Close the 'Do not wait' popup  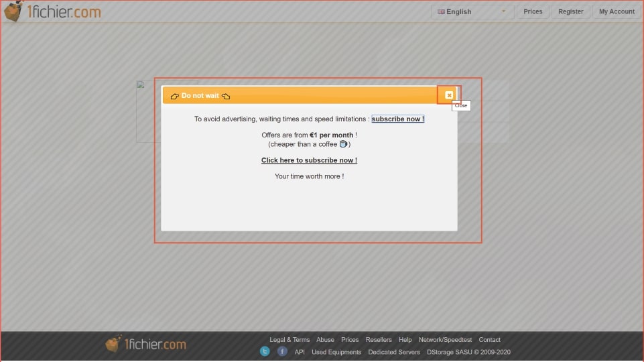tap(449, 95)
